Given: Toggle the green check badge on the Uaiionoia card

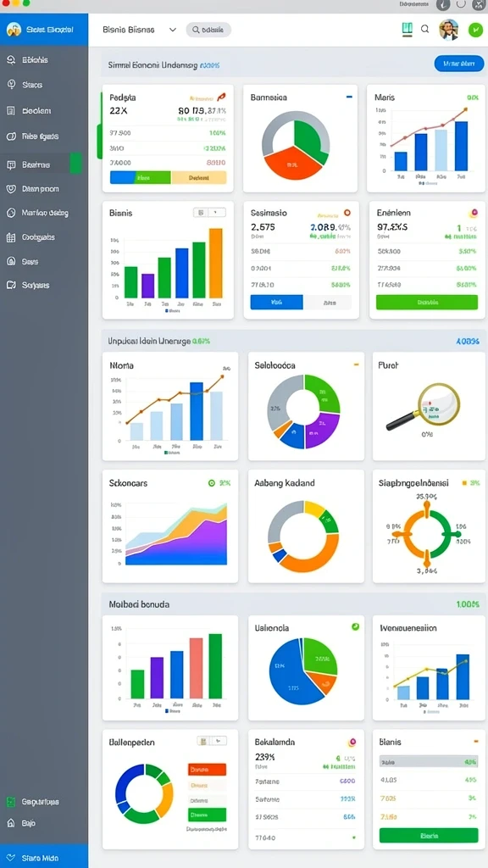Looking at the screenshot, I should click(x=355, y=626).
